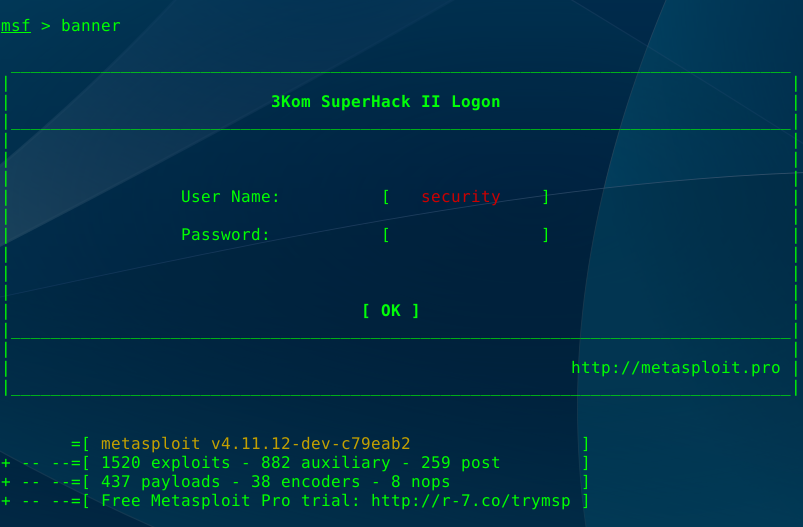Click the 437 payloads count text
The image size is (803, 527).
[160, 481]
